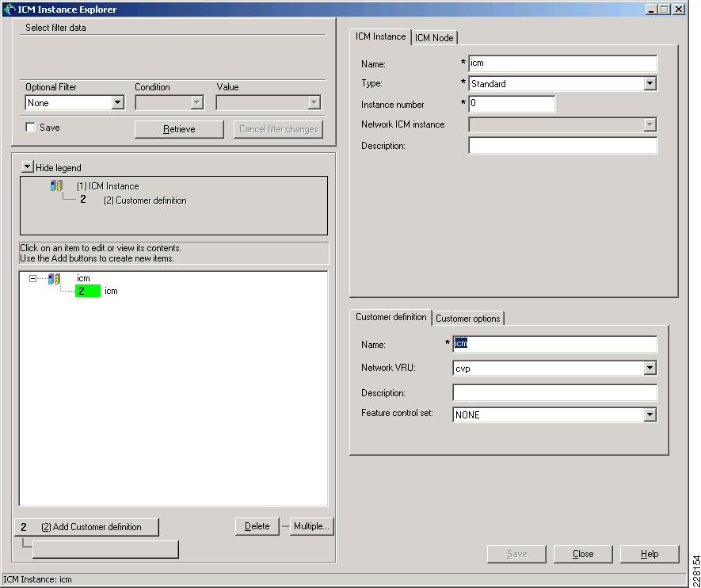The height and width of the screenshot is (588, 701).
Task: Select the green customer definition icon for icm
Action: tap(88, 291)
